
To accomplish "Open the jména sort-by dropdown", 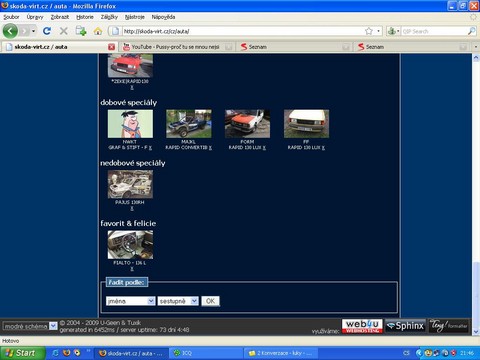I will [130, 301].
